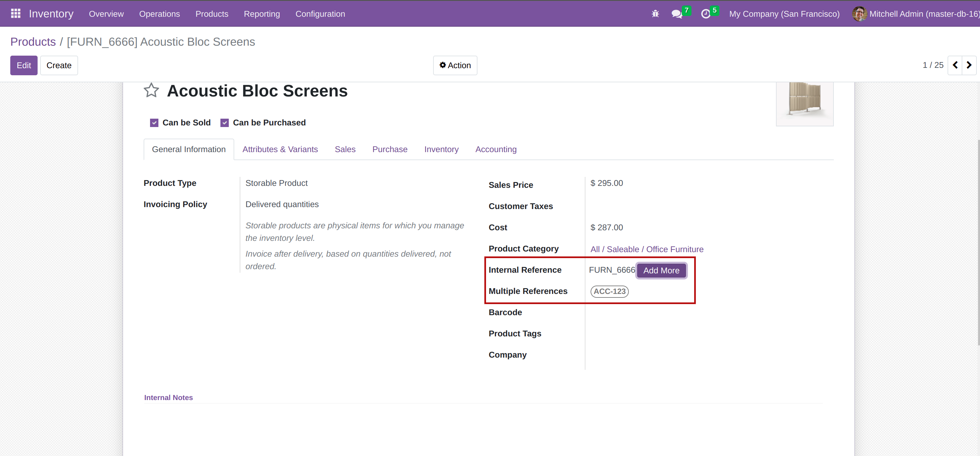This screenshot has width=980, height=456.
Task: Toggle the Can be Purchased checkbox
Action: pos(225,123)
